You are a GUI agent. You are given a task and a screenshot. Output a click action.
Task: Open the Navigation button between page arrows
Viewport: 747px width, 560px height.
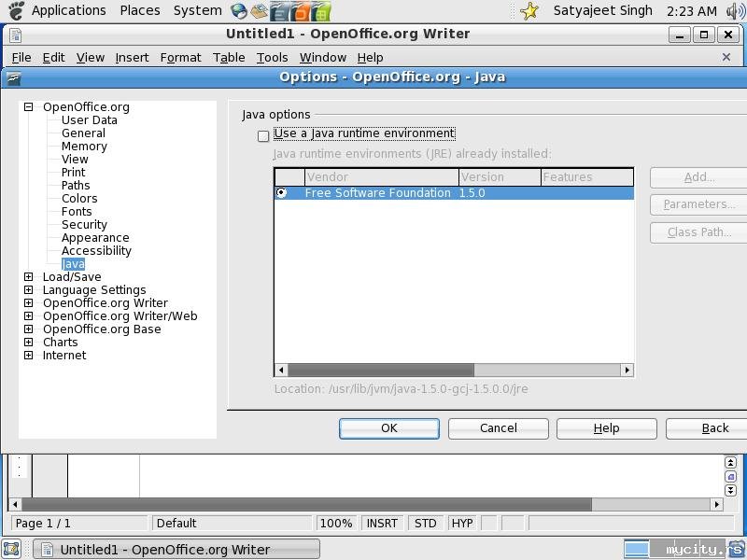730,476
